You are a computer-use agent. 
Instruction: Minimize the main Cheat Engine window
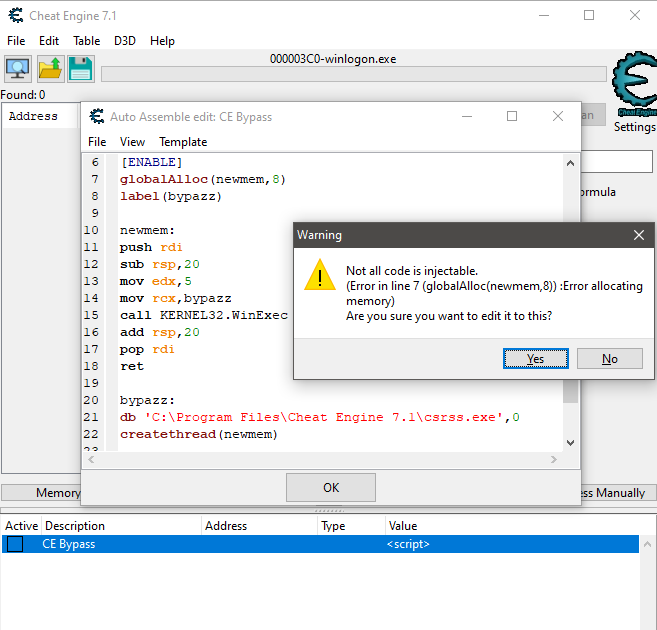click(544, 15)
